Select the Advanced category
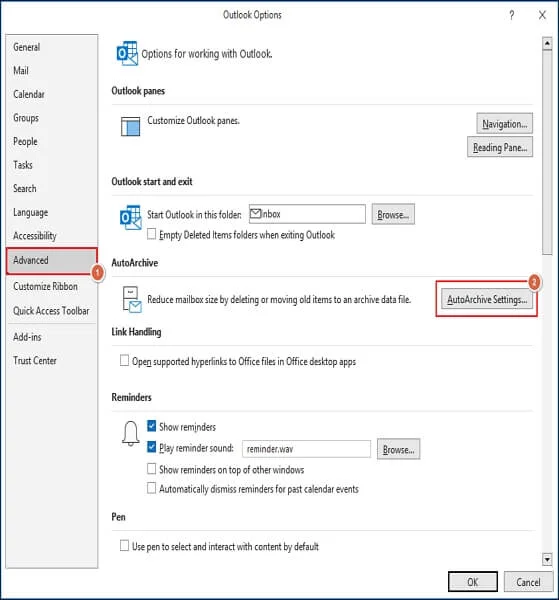The image size is (559, 600). (52, 261)
